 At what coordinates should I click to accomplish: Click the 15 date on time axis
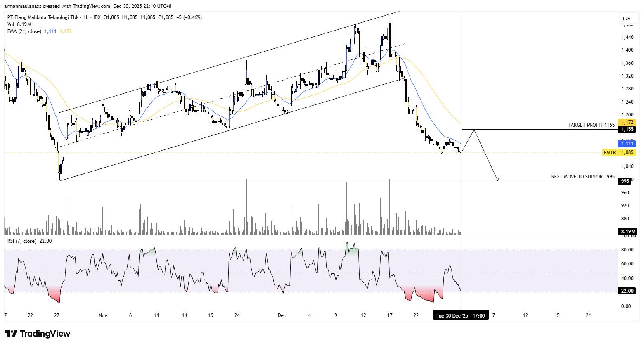coord(557,315)
